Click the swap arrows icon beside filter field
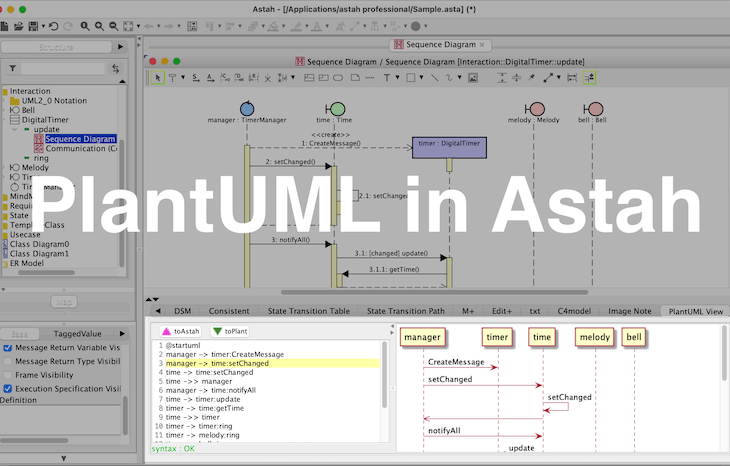The width and height of the screenshot is (730, 466). pyautogui.click(x=115, y=68)
